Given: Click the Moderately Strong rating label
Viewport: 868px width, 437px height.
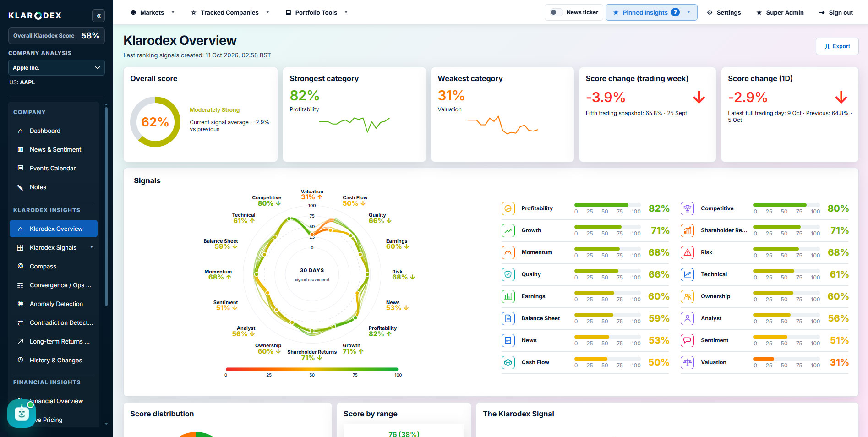Looking at the screenshot, I should coord(215,110).
